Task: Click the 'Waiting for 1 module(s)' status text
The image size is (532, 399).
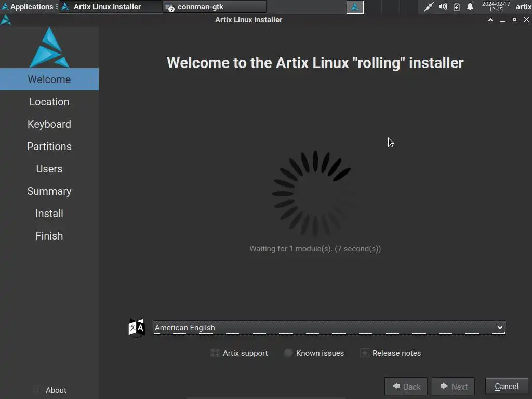Action: point(315,249)
